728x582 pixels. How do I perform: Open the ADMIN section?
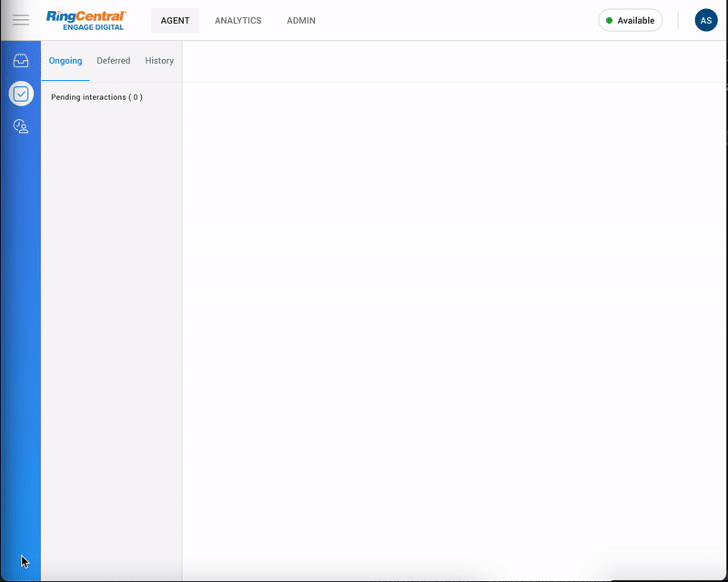(x=301, y=20)
